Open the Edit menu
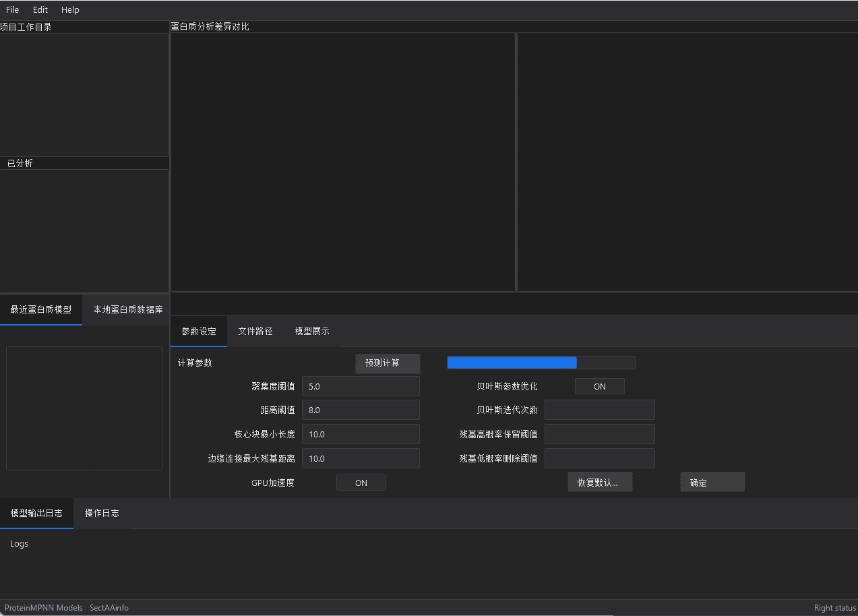858x616 pixels. [40, 10]
